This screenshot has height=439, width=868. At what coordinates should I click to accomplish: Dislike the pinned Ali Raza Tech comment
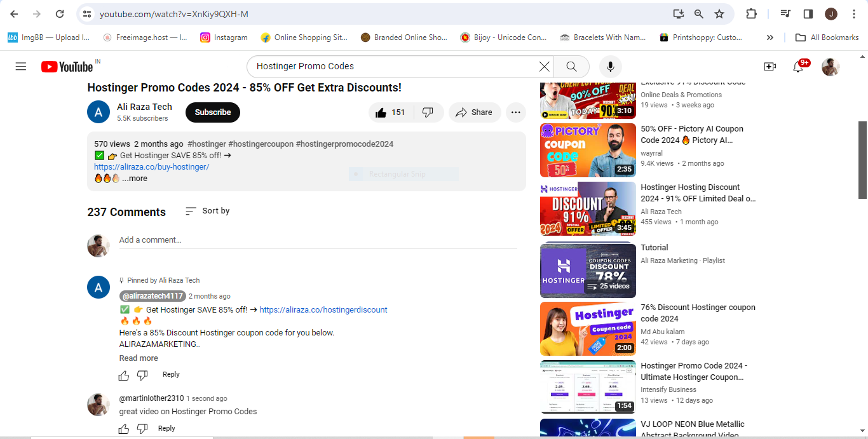click(142, 375)
